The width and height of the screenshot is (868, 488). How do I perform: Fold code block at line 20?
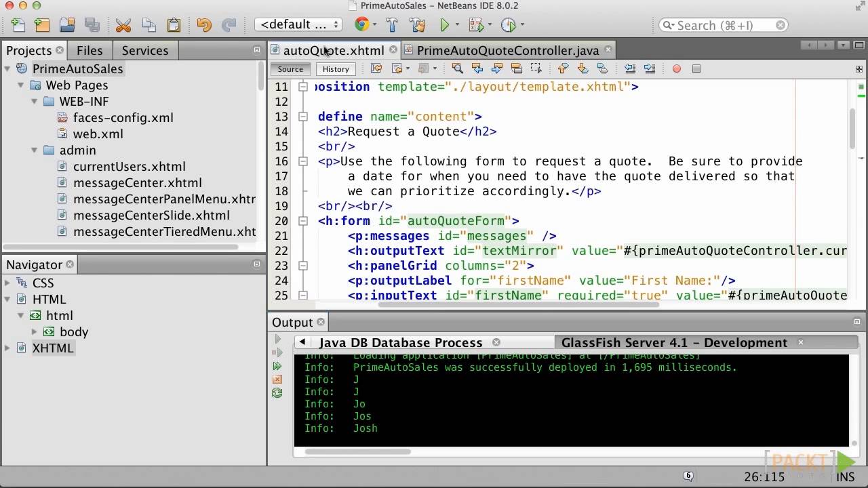click(x=303, y=220)
